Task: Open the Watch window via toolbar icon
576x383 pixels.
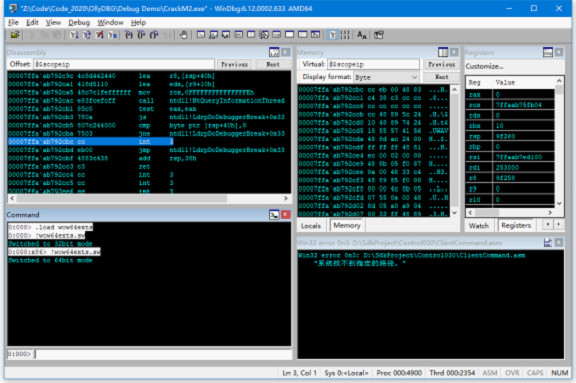Action: click(x=213, y=35)
